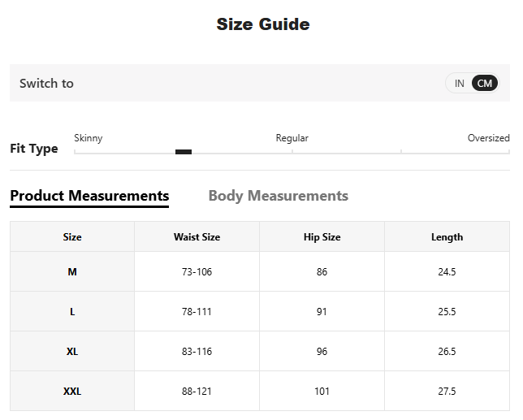The height and width of the screenshot is (420, 523).
Task: Click the Size column header
Action: point(72,237)
